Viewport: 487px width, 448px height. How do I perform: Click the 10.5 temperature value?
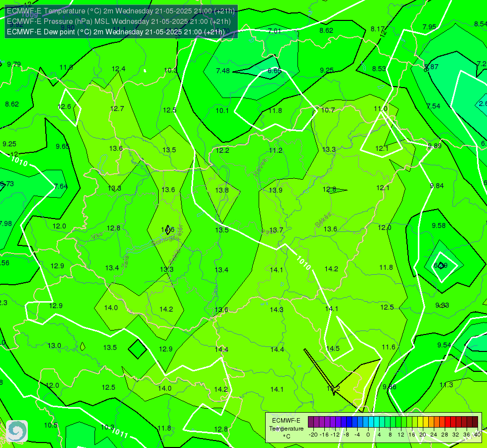click(51, 425)
